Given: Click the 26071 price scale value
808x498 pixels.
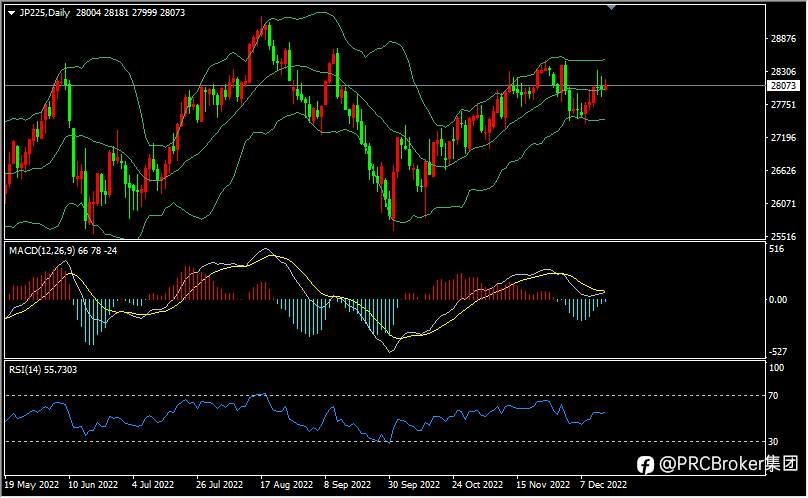Looking at the screenshot, I should coord(783,204).
